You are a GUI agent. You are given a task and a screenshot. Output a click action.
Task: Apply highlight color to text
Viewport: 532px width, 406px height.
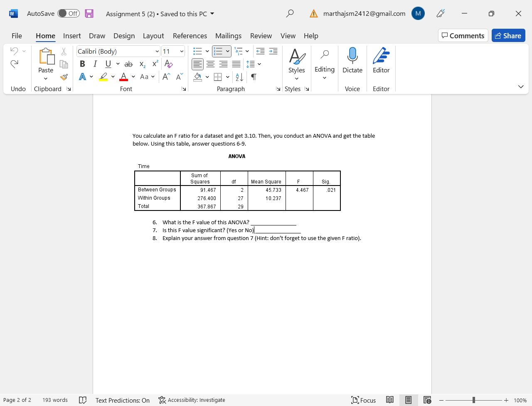point(103,77)
